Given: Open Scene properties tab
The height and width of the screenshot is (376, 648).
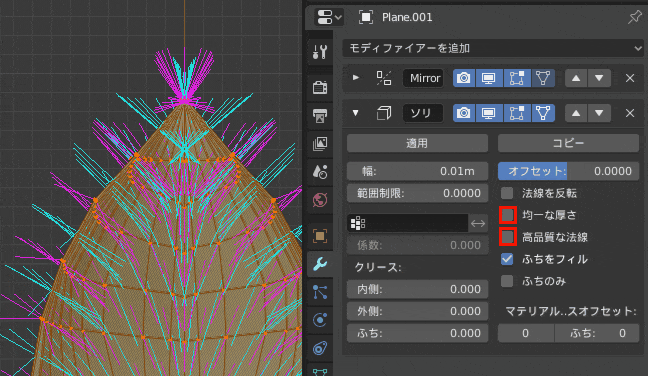Looking at the screenshot, I should coord(320,172).
